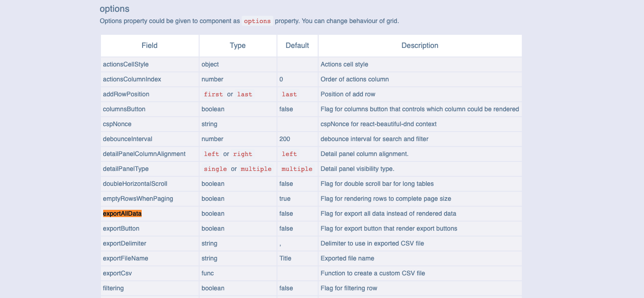Image resolution: width=644 pixels, height=298 pixels.
Task: Click the Field column header
Action: tap(149, 45)
